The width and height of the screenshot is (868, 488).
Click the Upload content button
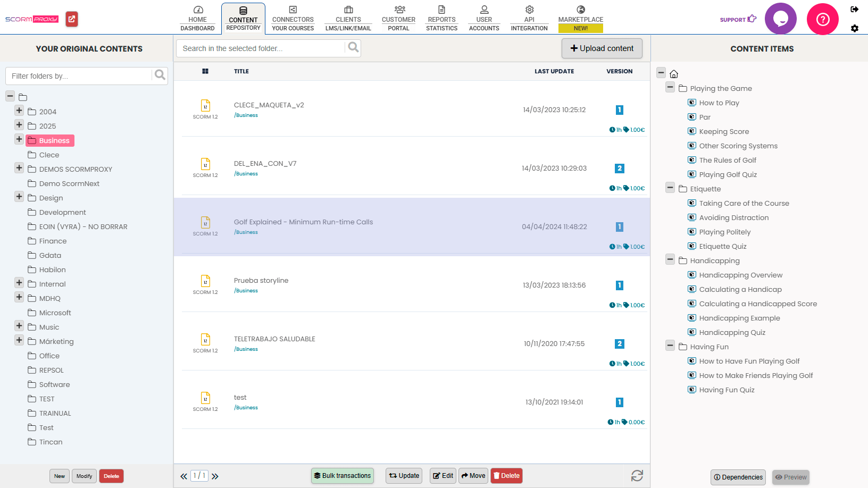pyautogui.click(x=602, y=48)
